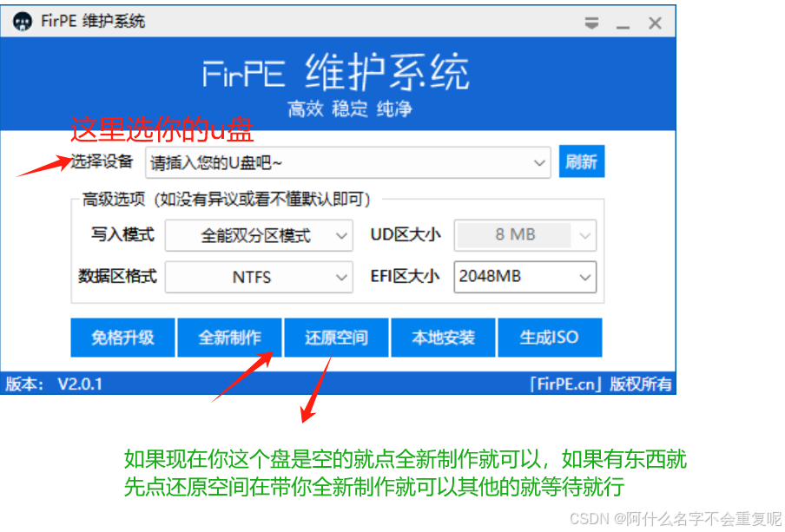This screenshot has height=532, width=785.
Task: Click the 生成ISO button
Action: coord(550,338)
